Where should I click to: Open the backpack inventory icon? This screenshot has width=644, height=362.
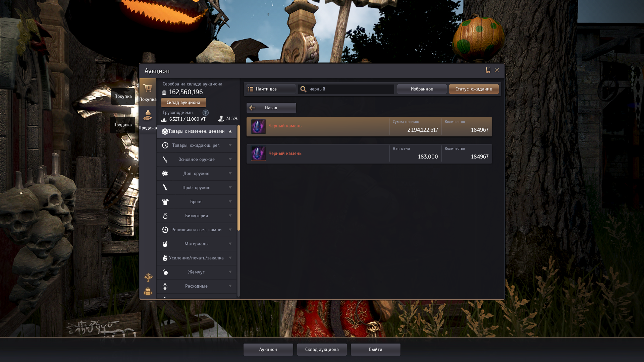pos(148,291)
